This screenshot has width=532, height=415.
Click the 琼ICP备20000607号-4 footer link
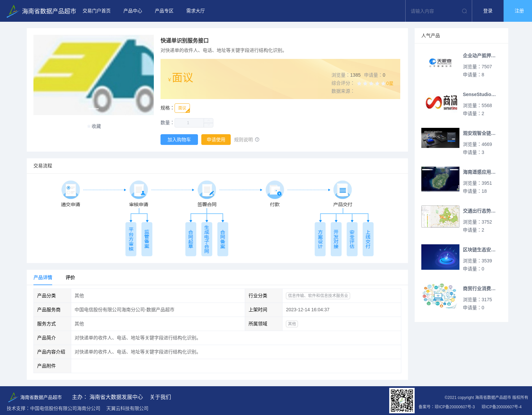click(502, 407)
